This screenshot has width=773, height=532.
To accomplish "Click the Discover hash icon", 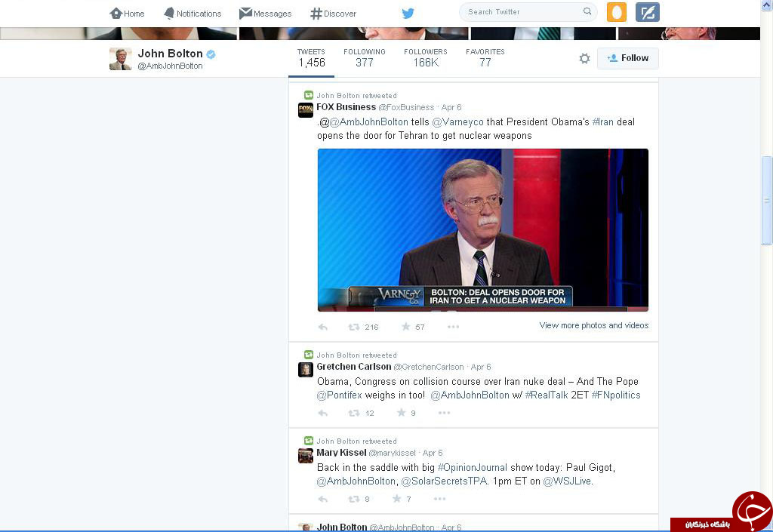I will (x=316, y=14).
